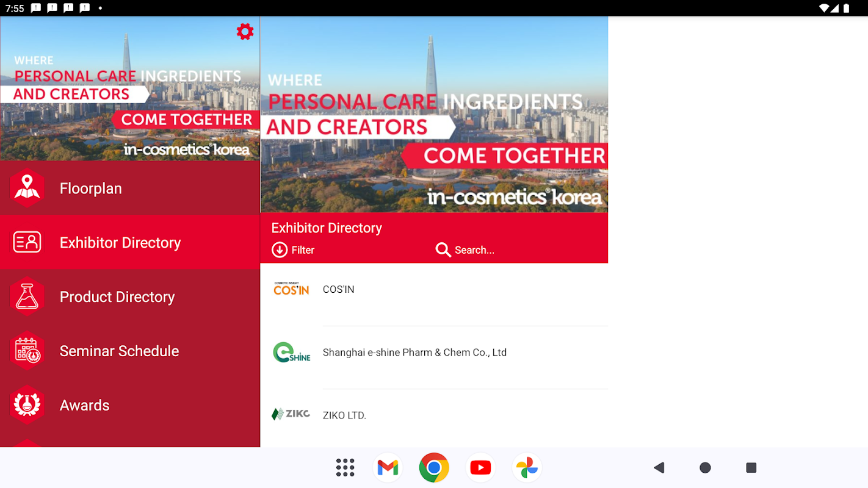Tap the in-cosmetics korea sidebar banner
This screenshot has width=868, height=488.
(x=130, y=88)
